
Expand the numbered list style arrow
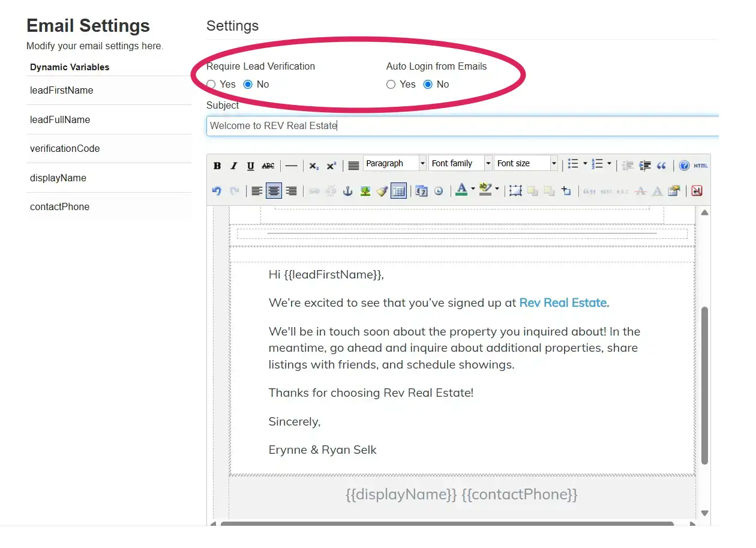coord(609,164)
